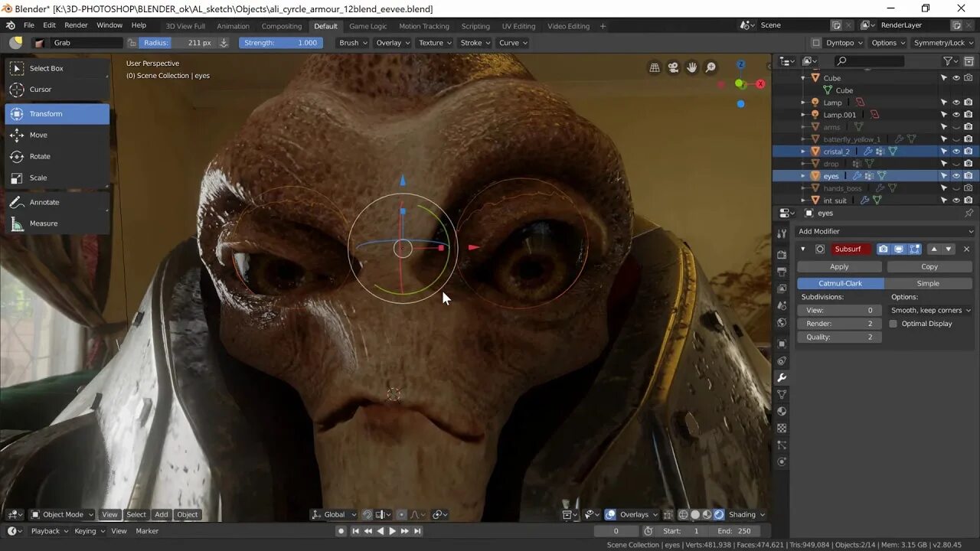Activate the Transform tool
Viewport: 980px width, 551px height.
pyautogui.click(x=57, y=114)
